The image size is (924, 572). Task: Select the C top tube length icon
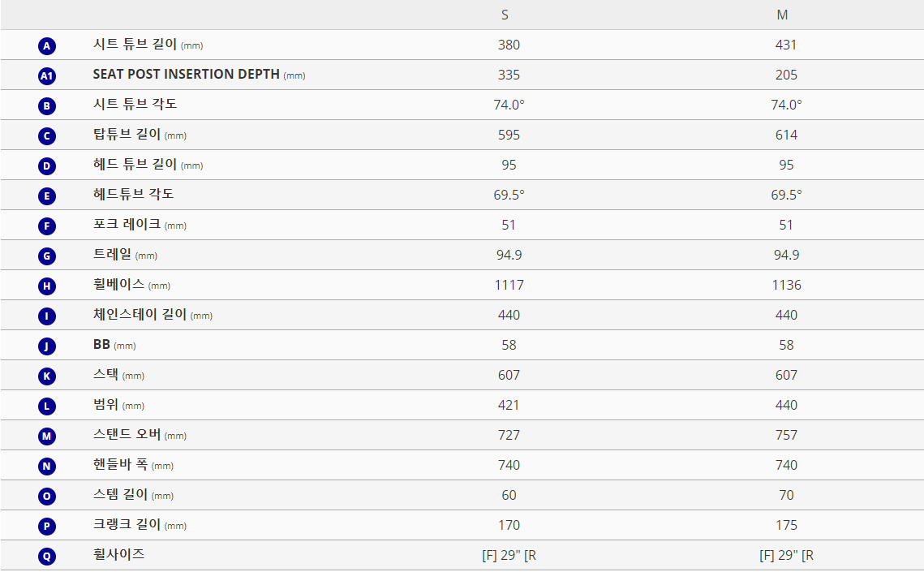47,136
